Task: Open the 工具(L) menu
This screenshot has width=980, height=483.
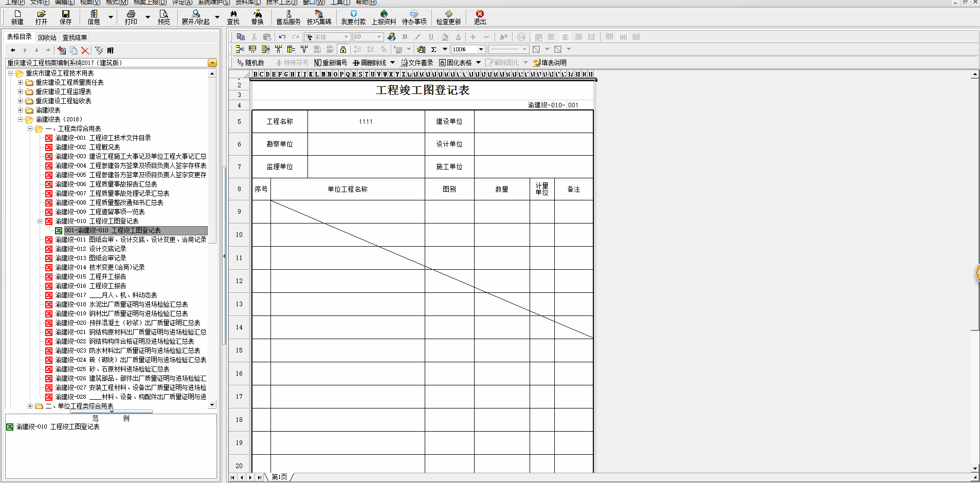Action: tap(341, 3)
